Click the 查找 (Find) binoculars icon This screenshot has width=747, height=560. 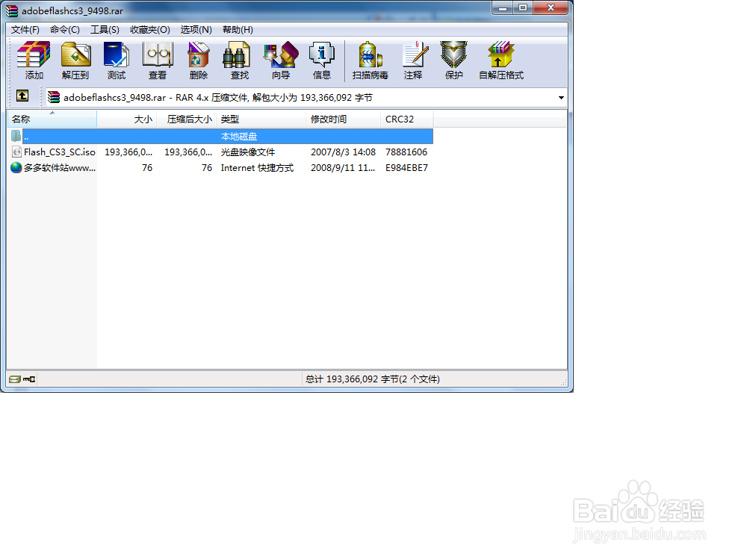(x=236, y=55)
